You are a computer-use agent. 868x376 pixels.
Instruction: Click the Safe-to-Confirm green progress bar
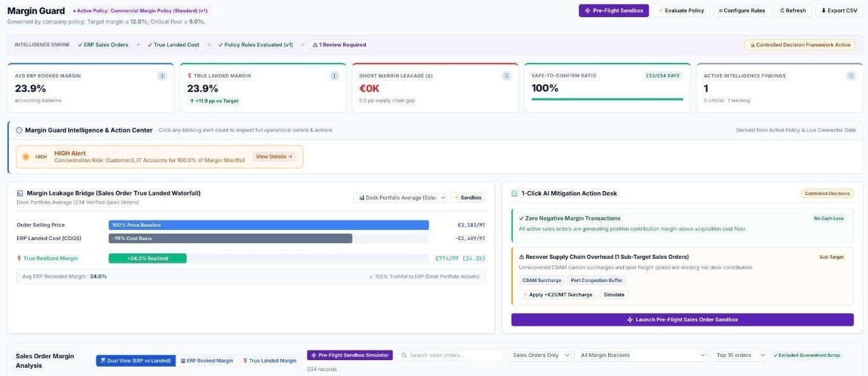[607, 99]
